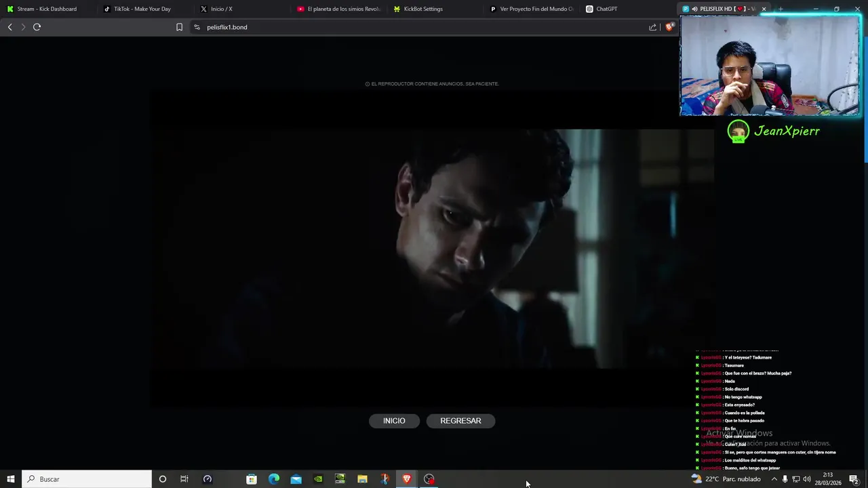Click the browser forward arrow
This screenshot has width=868, height=488.
pyautogui.click(x=23, y=27)
